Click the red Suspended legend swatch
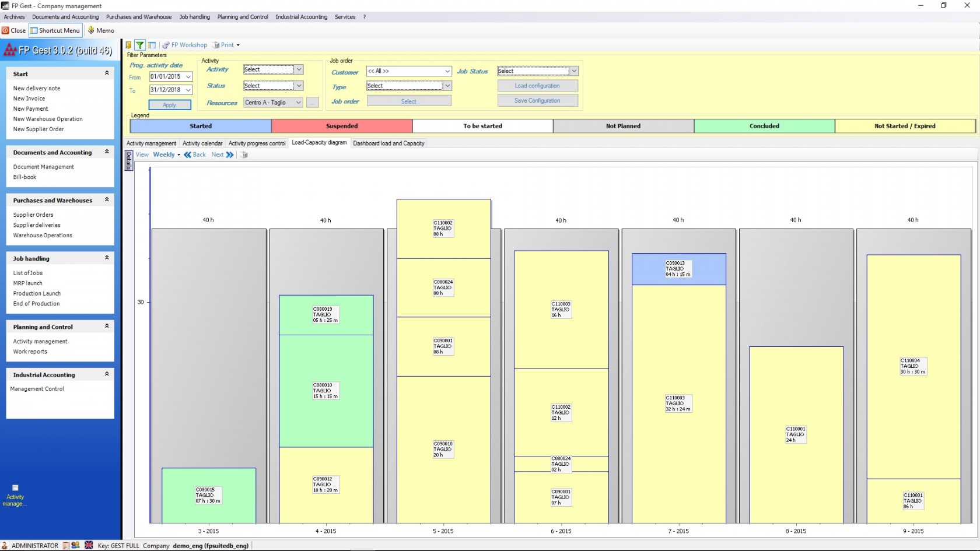 pyautogui.click(x=342, y=126)
